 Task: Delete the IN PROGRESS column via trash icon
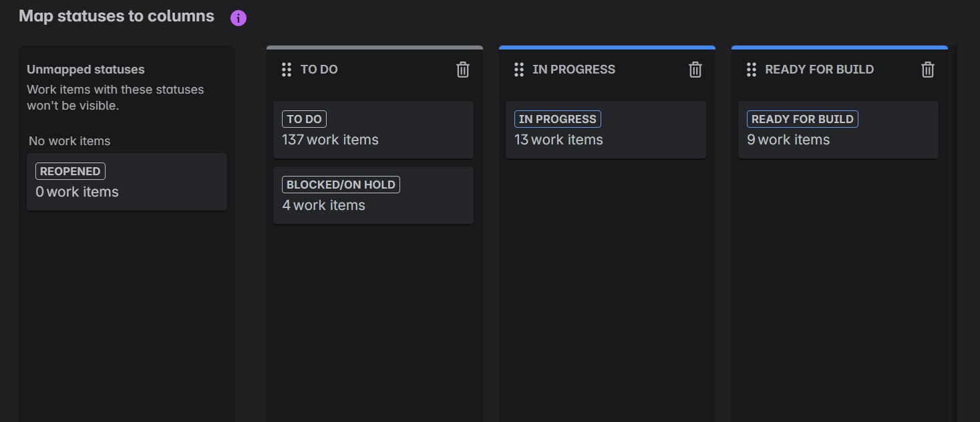click(695, 69)
